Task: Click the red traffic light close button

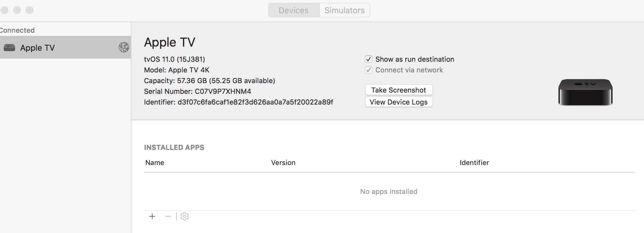Action: point(4,10)
